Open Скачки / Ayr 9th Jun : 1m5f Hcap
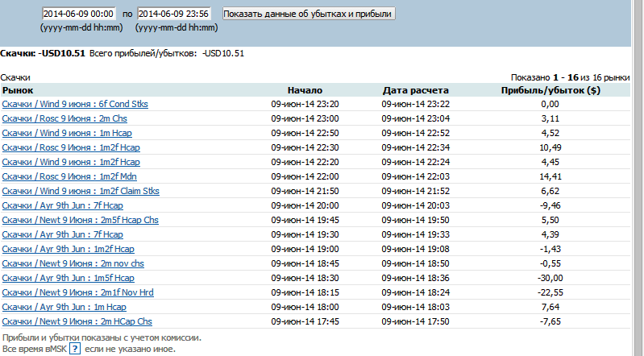The height and width of the screenshot is (356, 644). coord(69,278)
